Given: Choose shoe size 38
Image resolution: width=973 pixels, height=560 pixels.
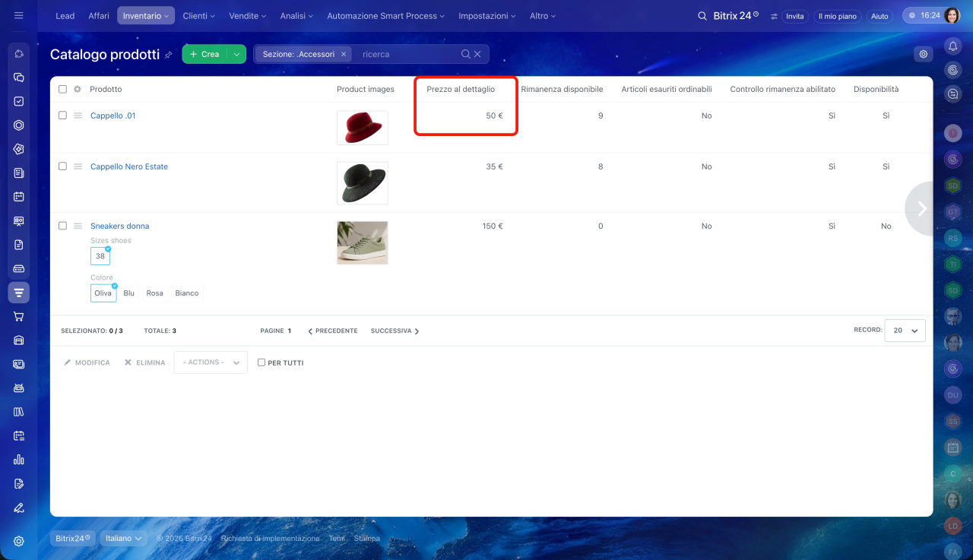Looking at the screenshot, I should coord(100,256).
